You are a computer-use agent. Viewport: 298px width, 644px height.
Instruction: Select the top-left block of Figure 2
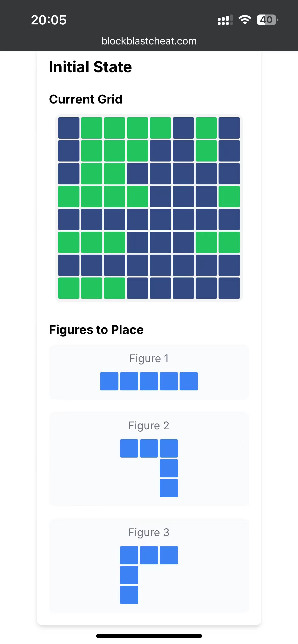[x=129, y=448]
